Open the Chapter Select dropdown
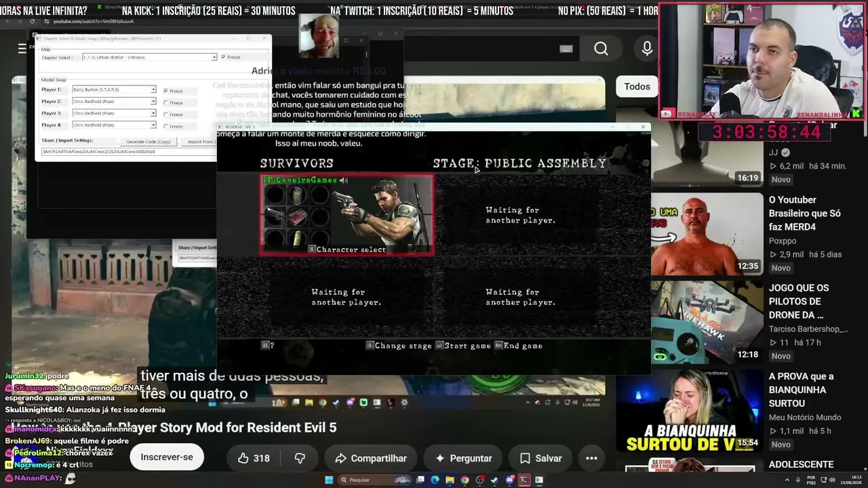The width and height of the screenshot is (868, 488). (149, 57)
